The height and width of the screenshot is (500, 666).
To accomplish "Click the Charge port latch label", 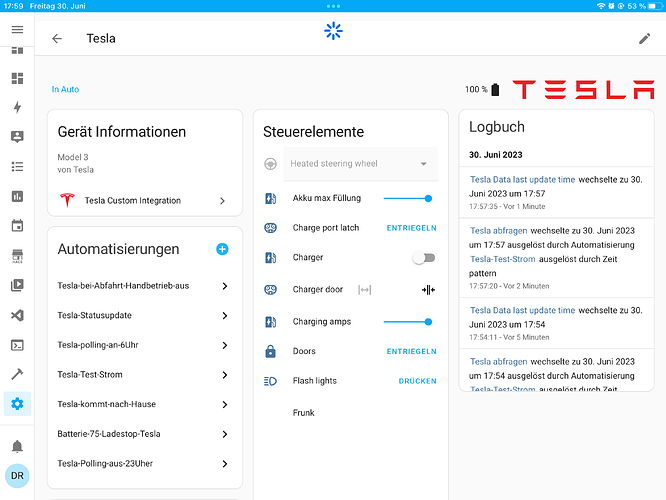I will (325, 228).
